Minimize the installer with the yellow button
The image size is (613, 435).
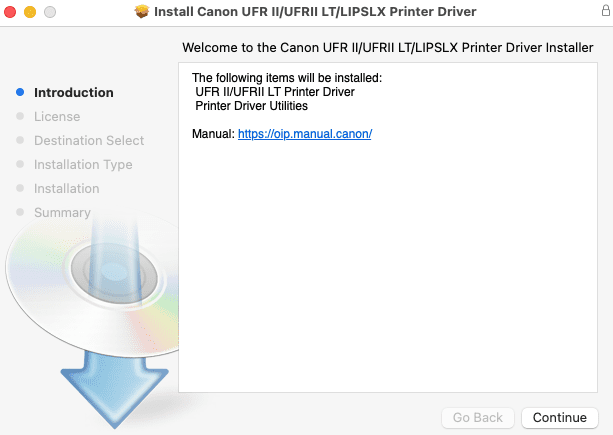30,11
